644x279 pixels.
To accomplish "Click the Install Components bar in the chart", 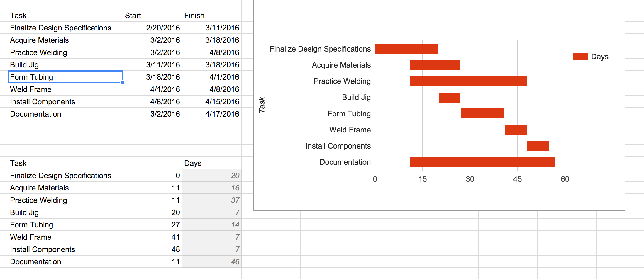I will coord(538,146).
